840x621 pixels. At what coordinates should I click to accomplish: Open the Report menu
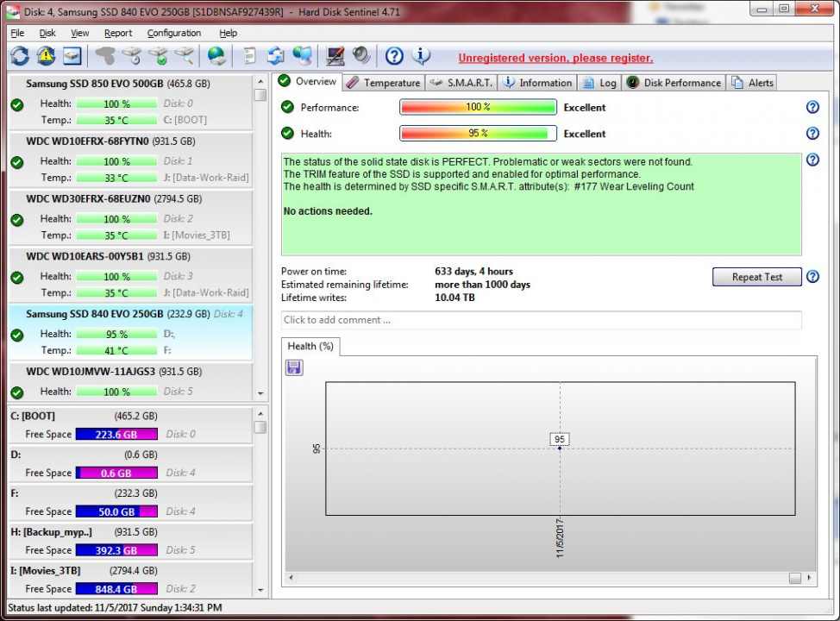[x=118, y=34]
